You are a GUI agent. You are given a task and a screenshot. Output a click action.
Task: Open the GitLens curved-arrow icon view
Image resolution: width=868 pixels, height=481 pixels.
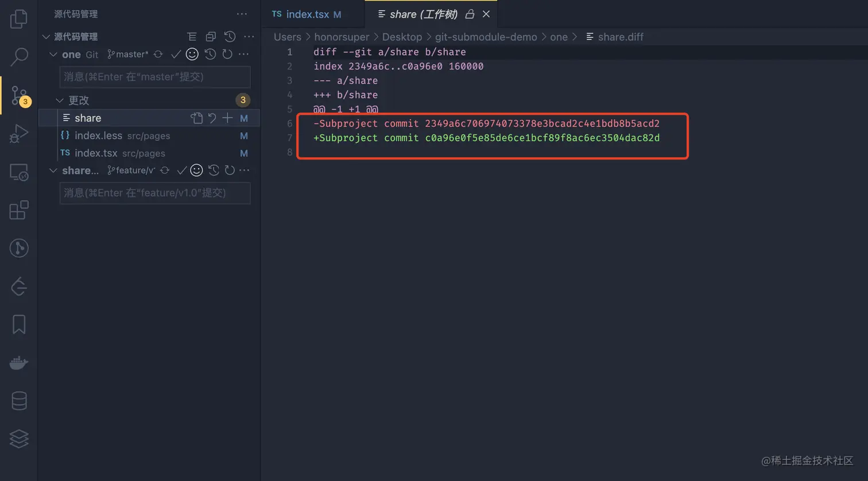(19, 286)
